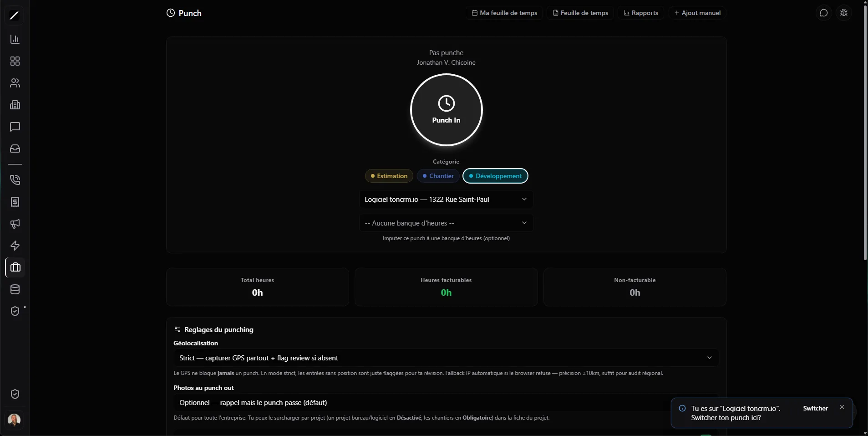This screenshot has height=436, width=868.
Task: Open the bar chart analytics sidebar icon
Action: pyautogui.click(x=15, y=39)
